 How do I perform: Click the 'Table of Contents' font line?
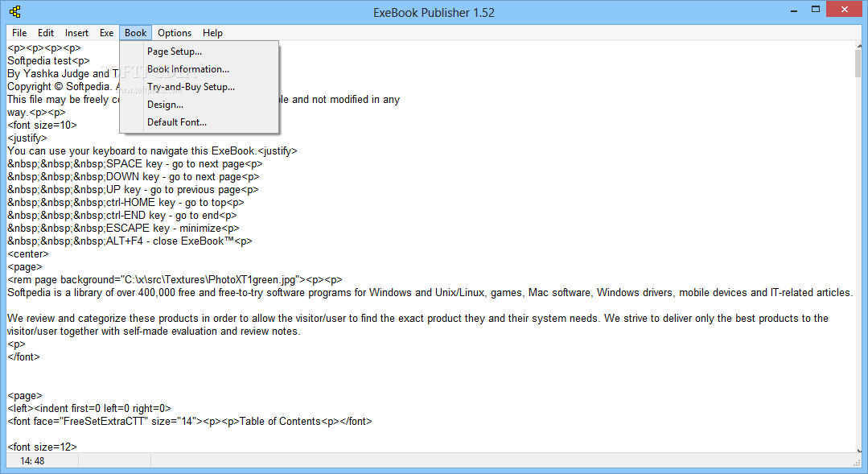[190, 421]
